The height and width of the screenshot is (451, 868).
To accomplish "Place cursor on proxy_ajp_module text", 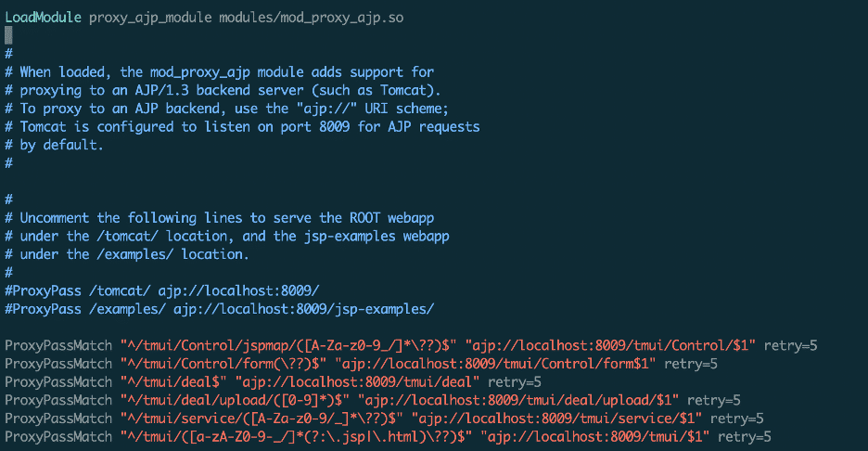I will 150,18.
